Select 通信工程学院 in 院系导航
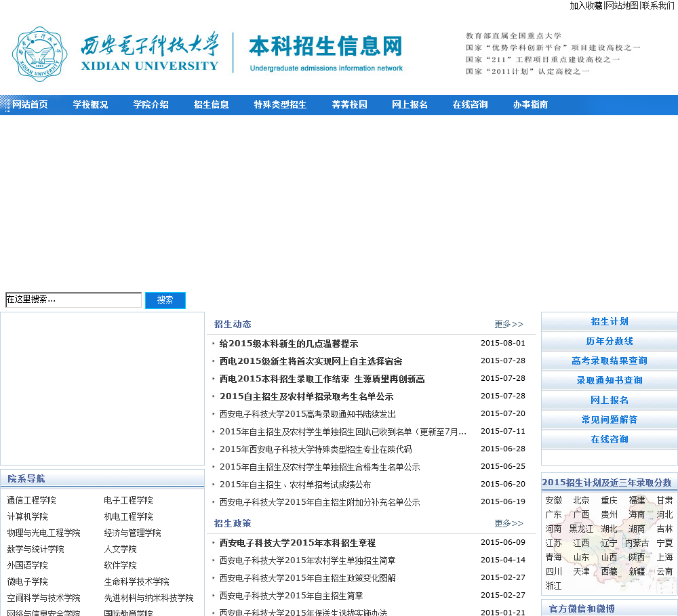 click(x=32, y=501)
